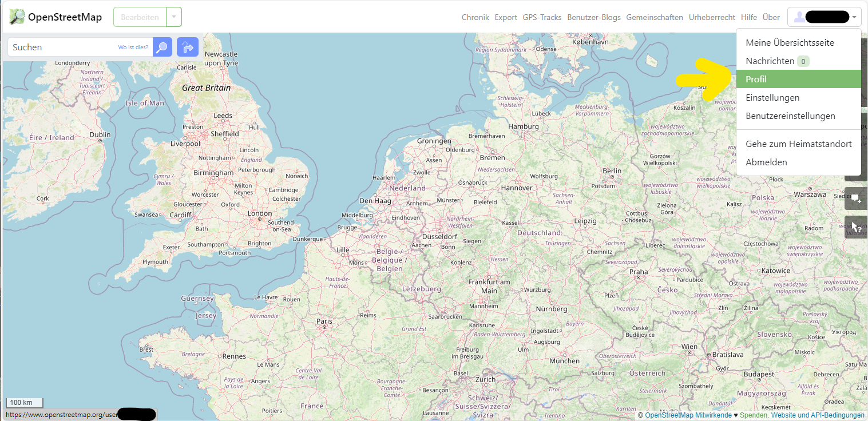Click the Spenden donate link

pos(754,415)
